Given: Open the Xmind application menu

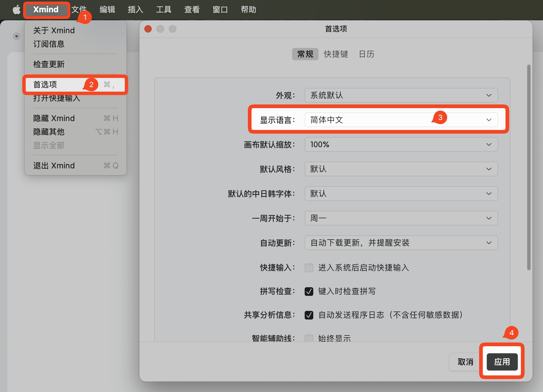Looking at the screenshot, I should point(46,10).
